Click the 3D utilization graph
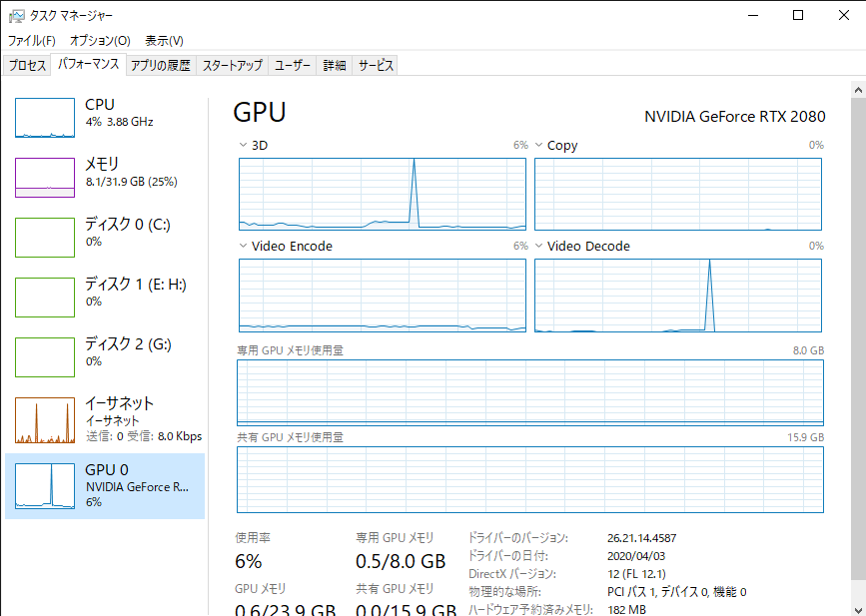866x616 pixels. pyautogui.click(x=383, y=194)
